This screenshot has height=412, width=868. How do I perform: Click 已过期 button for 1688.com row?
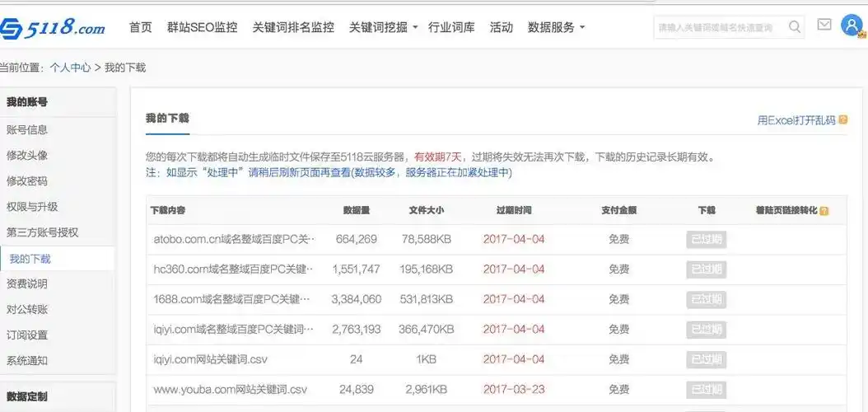point(707,300)
